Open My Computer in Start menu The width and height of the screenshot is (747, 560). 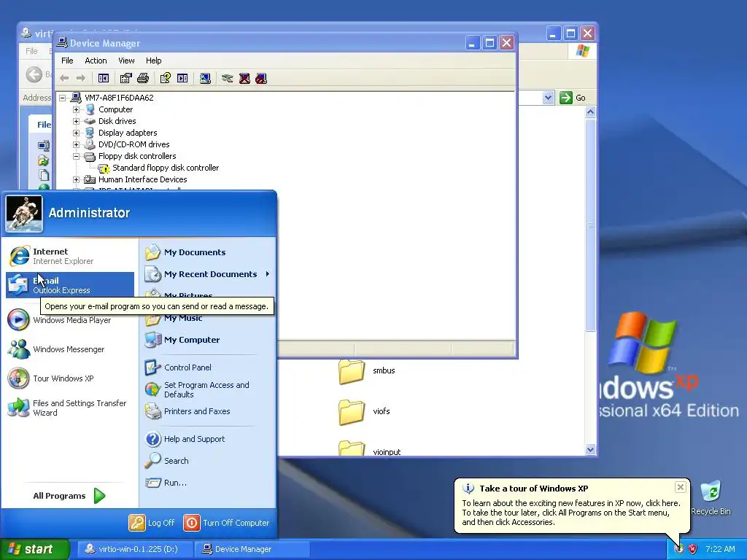click(208, 340)
